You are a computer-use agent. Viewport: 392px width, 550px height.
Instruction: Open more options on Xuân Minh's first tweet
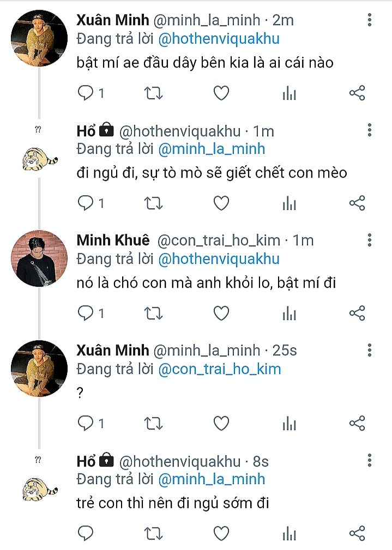click(370, 21)
